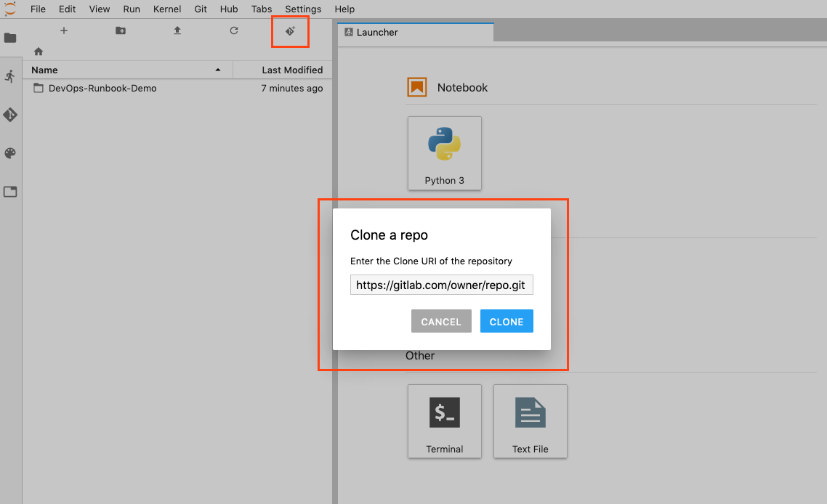Open the Commands palette sidebar icon
Screen dimensions: 827x504
tap(10, 153)
